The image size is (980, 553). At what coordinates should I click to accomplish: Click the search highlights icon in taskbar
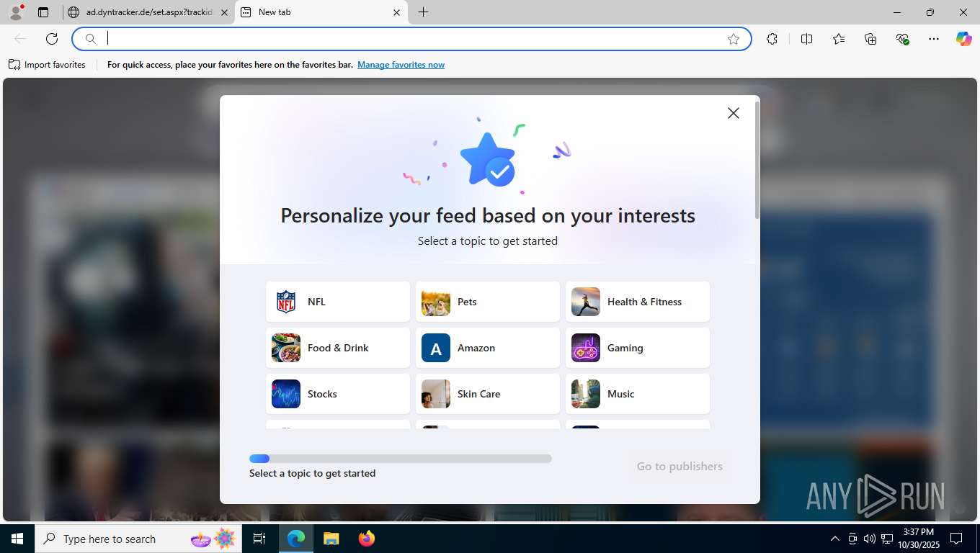pos(213,539)
